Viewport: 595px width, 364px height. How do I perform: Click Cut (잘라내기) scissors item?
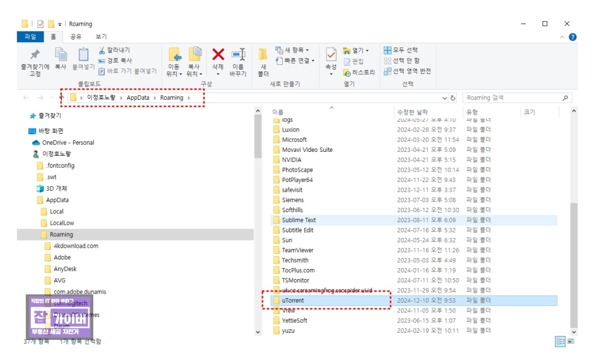[x=114, y=50]
